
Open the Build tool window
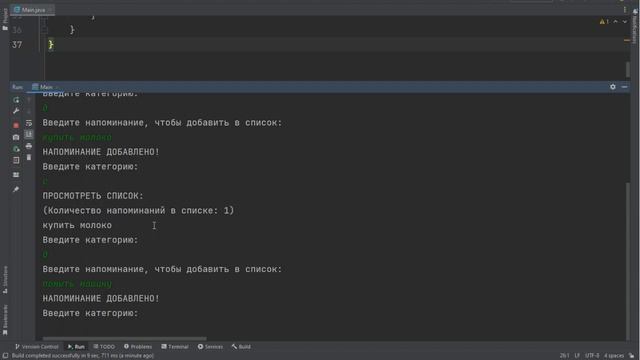tap(241, 347)
